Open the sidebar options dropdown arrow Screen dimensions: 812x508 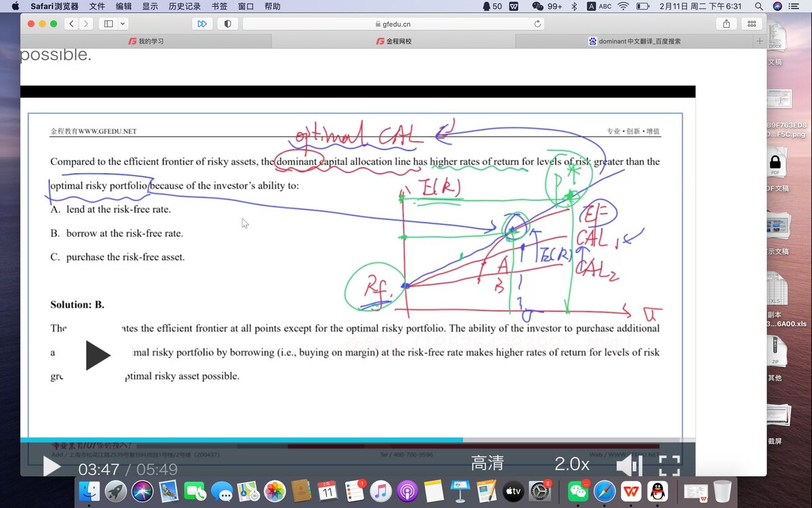(122, 24)
